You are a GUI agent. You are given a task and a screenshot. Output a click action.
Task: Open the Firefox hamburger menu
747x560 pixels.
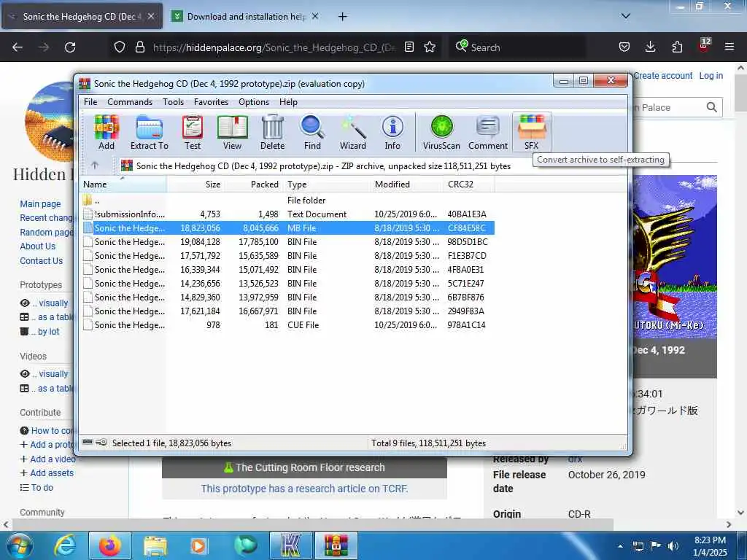tap(729, 47)
